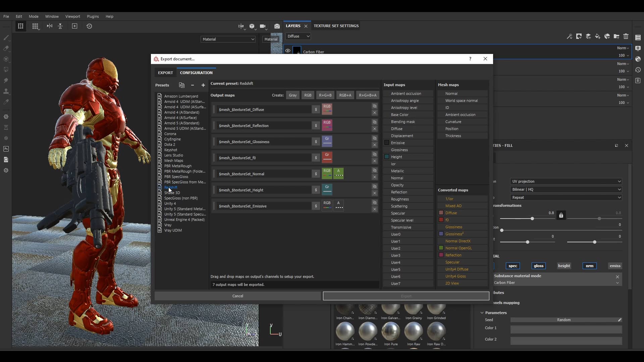Select the Eraser tool in the left toolbar

pyautogui.click(x=6, y=48)
